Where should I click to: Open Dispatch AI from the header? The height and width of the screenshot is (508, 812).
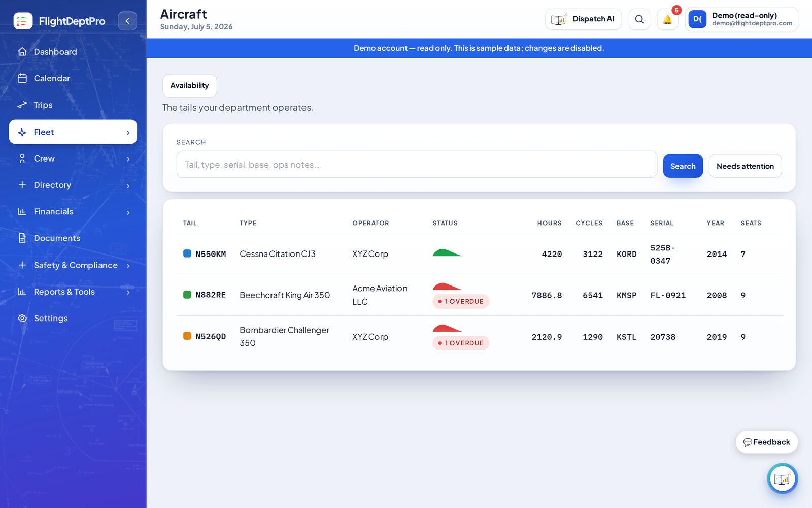583,19
